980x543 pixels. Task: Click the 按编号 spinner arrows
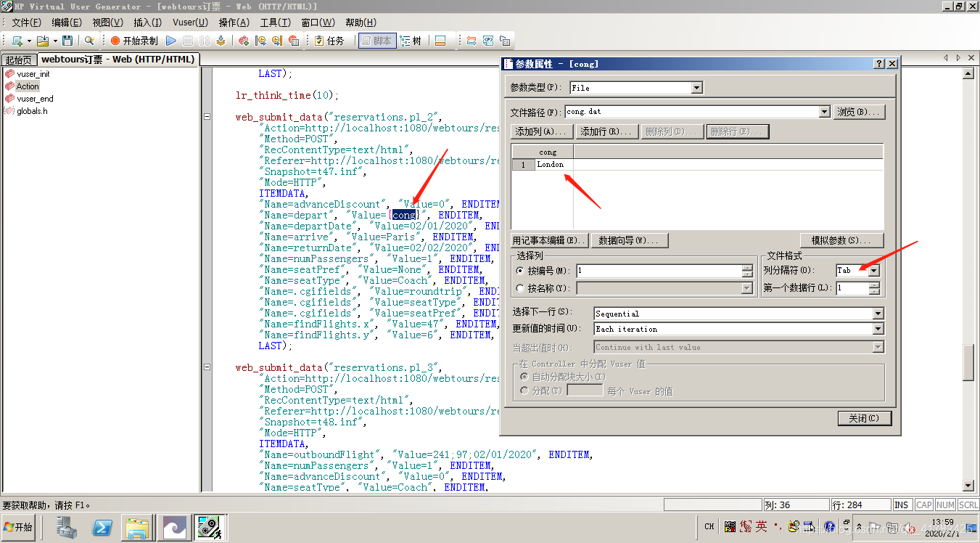(747, 271)
